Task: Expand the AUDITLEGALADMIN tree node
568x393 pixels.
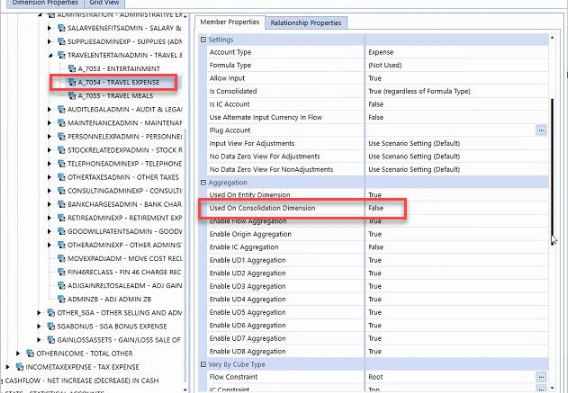Action: pyautogui.click(x=50, y=109)
